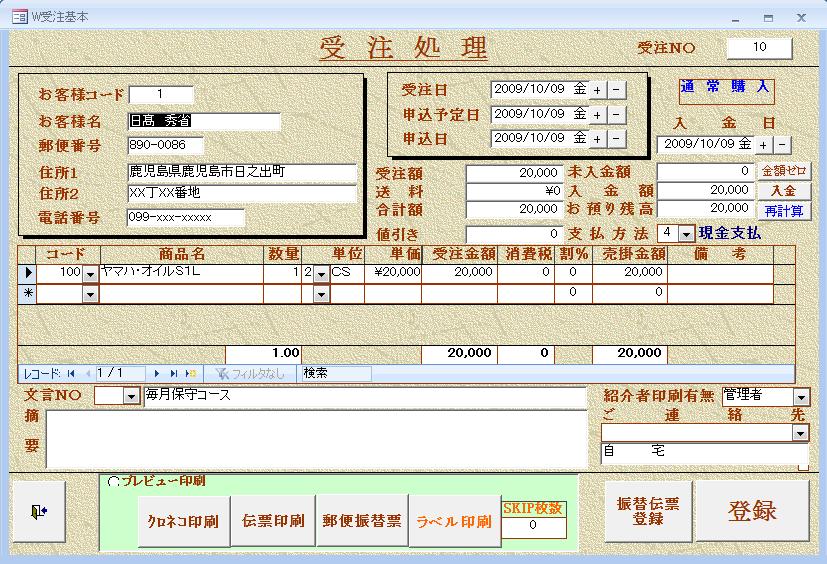Open the 紹介者印刷有無 dropdown list

click(800, 397)
